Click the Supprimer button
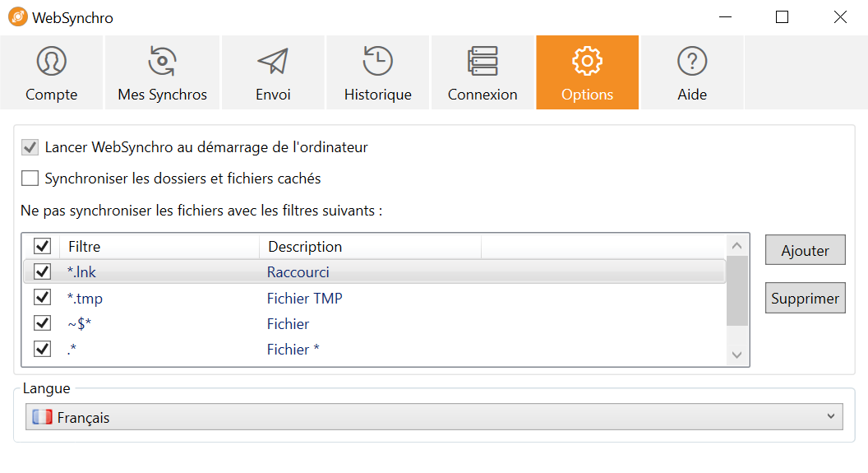Image resolution: width=868 pixels, height=473 pixels. [x=805, y=298]
